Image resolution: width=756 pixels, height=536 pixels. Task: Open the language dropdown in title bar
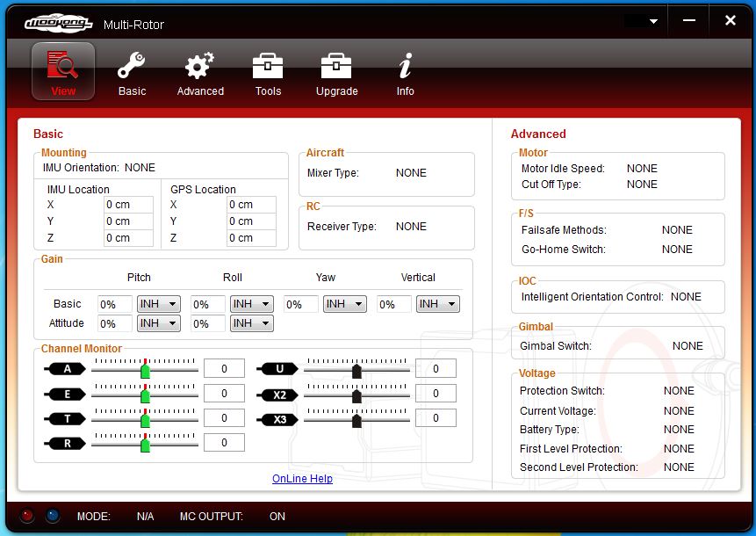tap(642, 21)
